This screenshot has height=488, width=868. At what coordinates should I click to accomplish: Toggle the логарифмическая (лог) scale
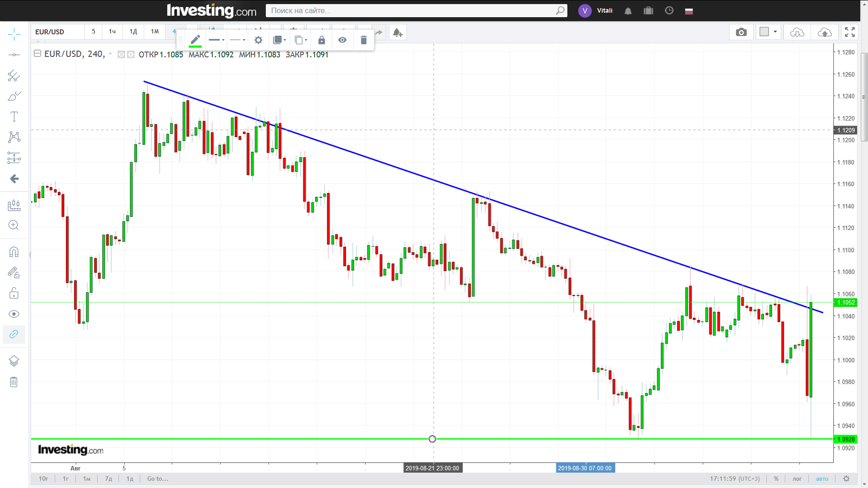(797, 479)
